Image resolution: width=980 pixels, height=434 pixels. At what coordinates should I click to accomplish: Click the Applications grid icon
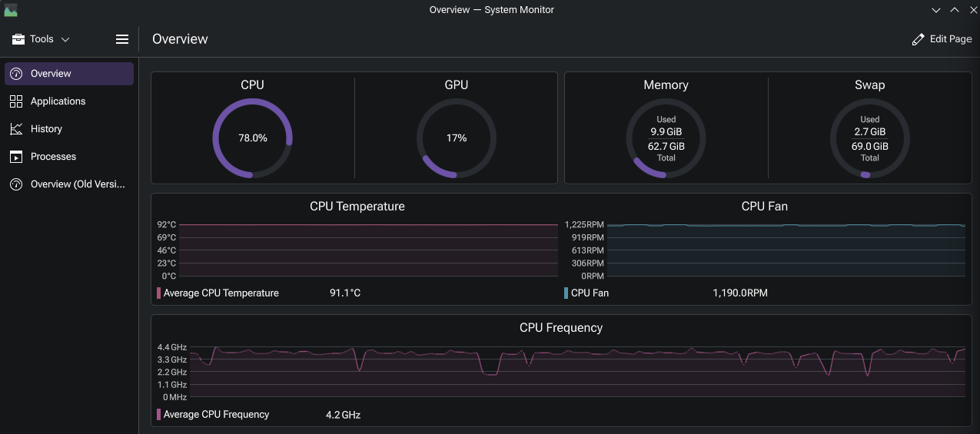(16, 101)
